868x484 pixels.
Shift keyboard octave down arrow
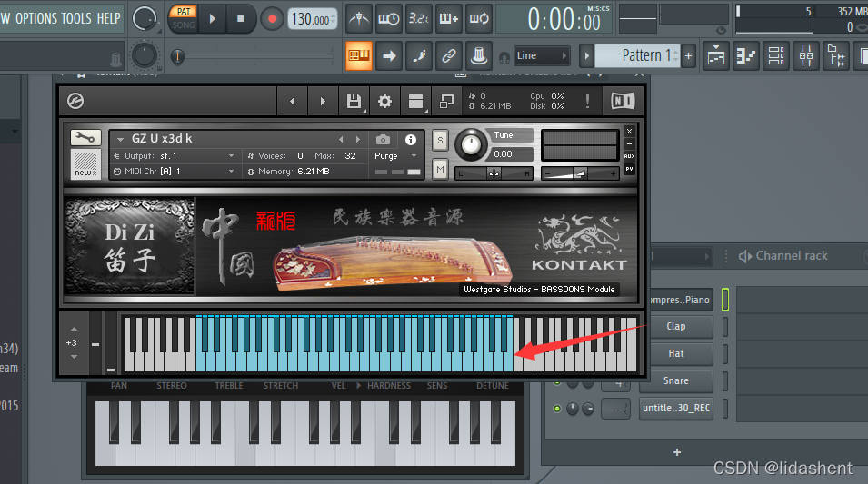pos(75,357)
